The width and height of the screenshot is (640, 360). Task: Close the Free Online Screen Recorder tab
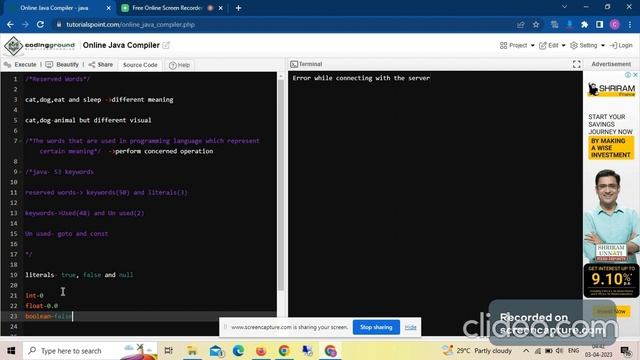pos(220,8)
